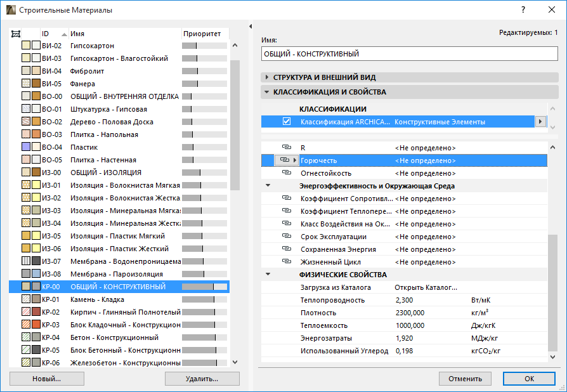This screenshot has height=392, width=567.
Task: Click hatch fill icon of Изоляция - Волокнистая Мягкая
Action: tap(25, 185)
